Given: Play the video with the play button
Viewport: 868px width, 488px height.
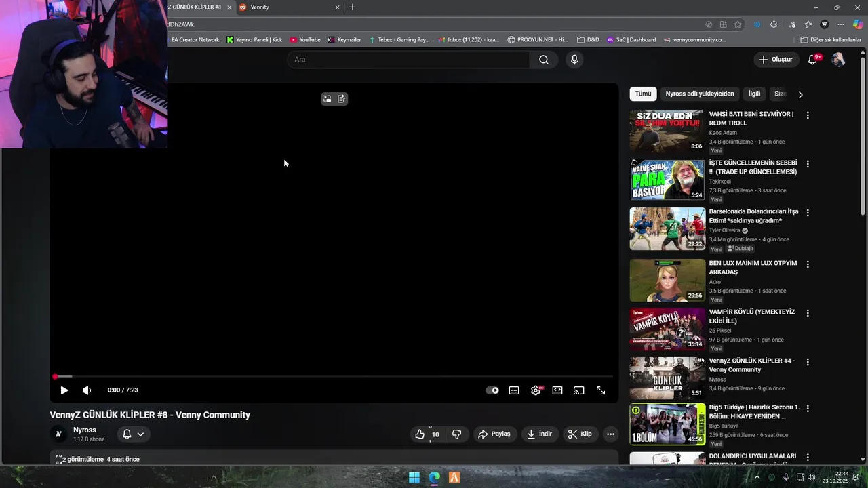Looking at the screenshot, I should click(64, 390).
